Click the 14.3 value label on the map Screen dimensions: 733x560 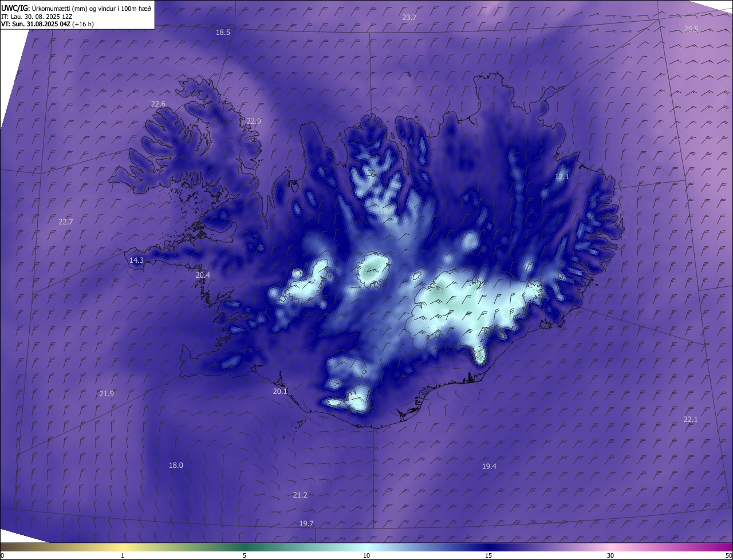coord(136,261)
